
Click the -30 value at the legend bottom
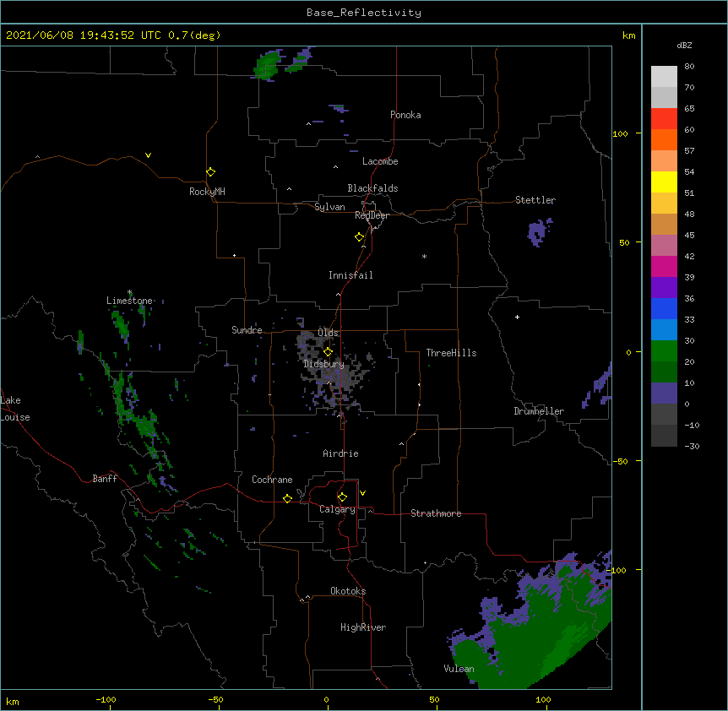[692, 447]
